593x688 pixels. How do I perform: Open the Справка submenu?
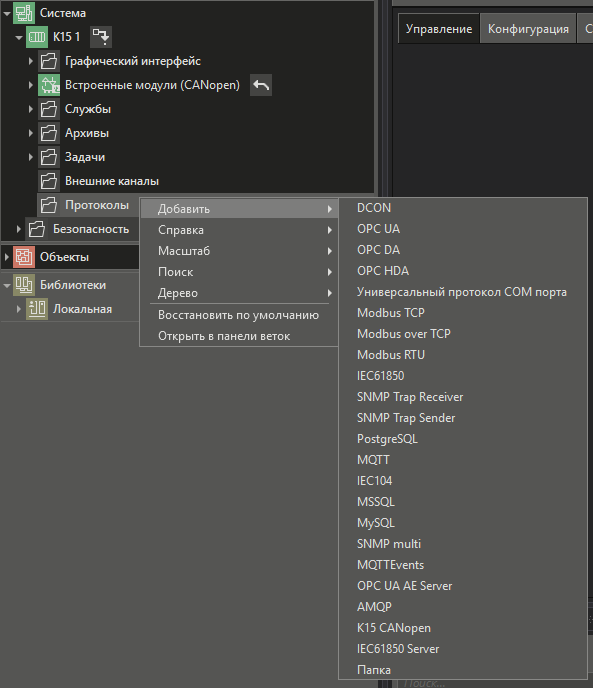239,230
